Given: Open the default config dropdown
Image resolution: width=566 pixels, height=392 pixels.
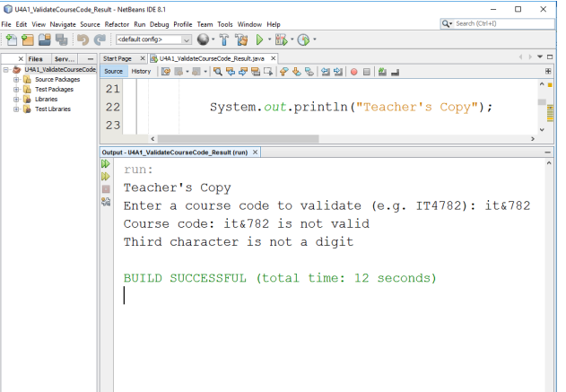Looking at the screenshot, I should (x=153, y=39).
